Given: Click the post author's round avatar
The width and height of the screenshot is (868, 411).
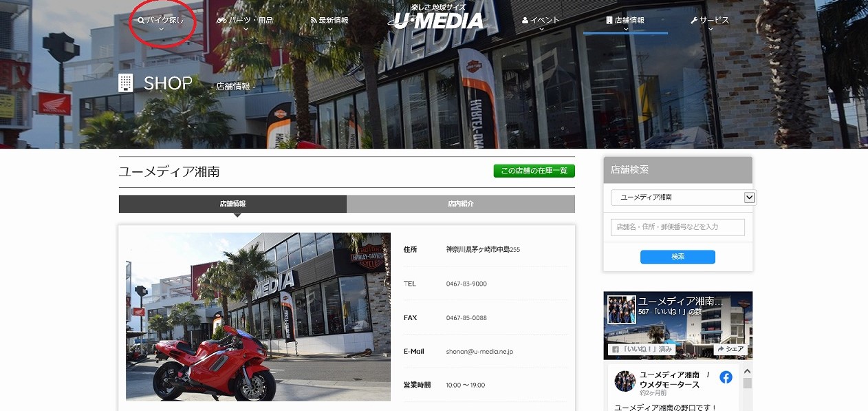Looking at the screenshot, I should (625, 381).
